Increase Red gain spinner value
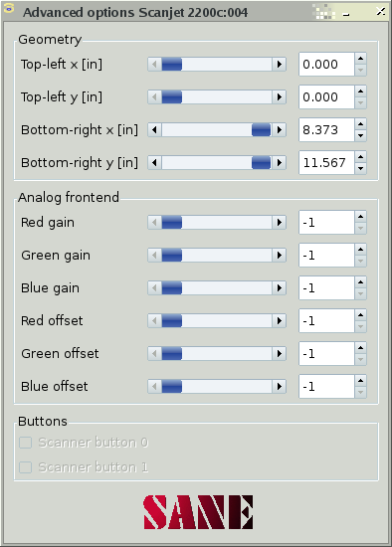The height and width of the screenshot is (547, 392). (x=360, y=217)
